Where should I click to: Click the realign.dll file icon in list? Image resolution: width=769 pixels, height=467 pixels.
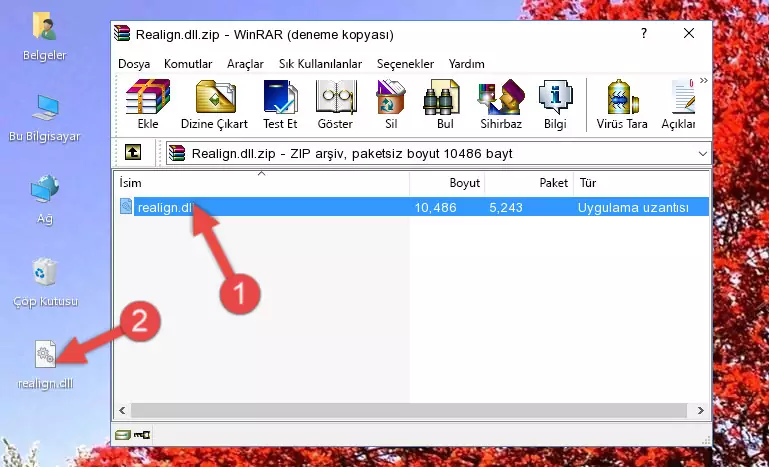(126, 207)
